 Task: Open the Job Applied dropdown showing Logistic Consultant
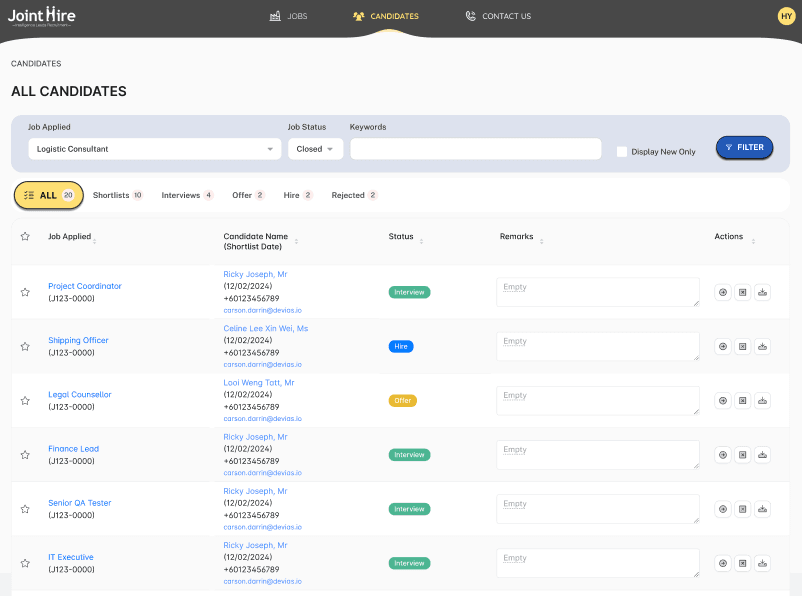[x=154, y=147]
